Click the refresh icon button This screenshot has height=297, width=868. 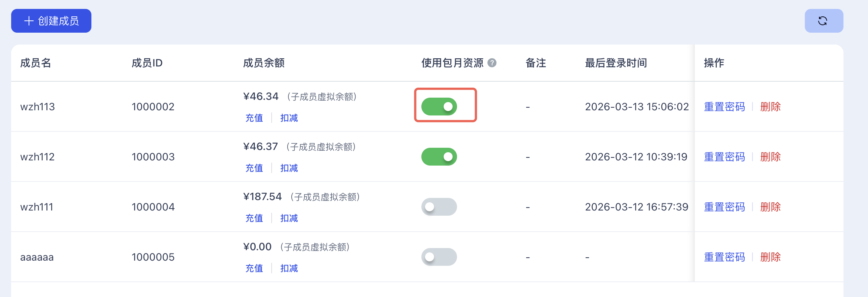(x=823, y=21)
